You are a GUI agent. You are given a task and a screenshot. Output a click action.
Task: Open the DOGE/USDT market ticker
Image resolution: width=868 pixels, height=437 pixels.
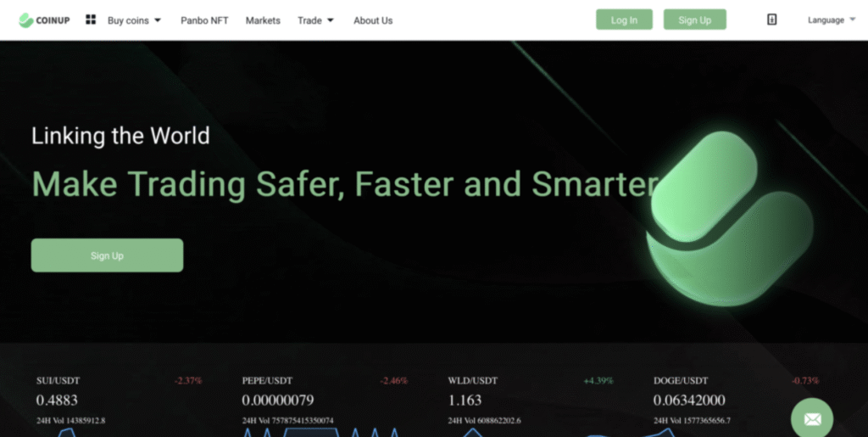pyautogui.click(x=680, y=381)
